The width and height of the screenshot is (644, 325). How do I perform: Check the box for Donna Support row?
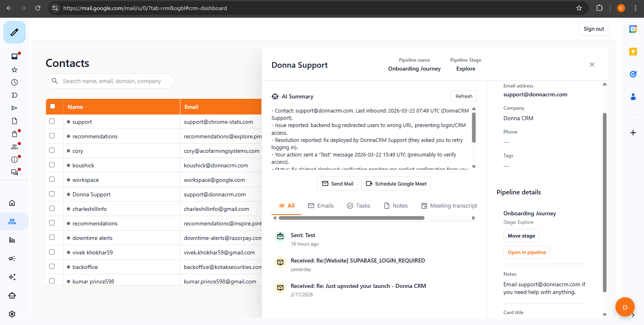pos(52,194)
